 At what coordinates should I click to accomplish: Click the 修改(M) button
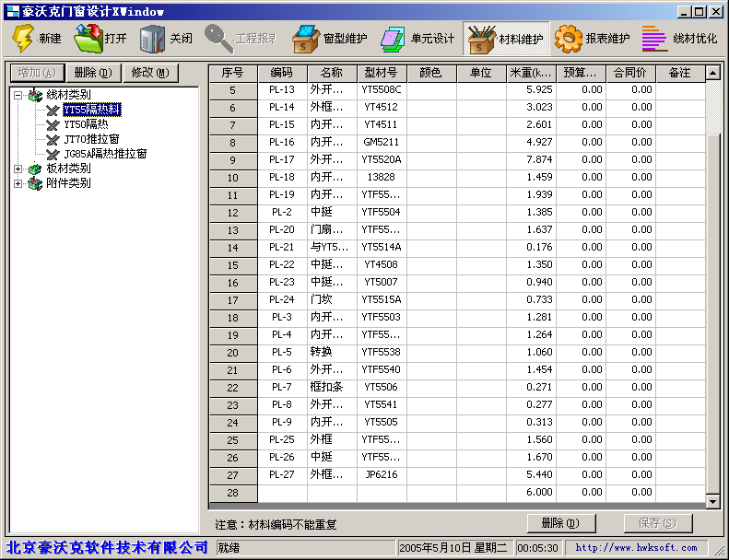coord(150,73)
